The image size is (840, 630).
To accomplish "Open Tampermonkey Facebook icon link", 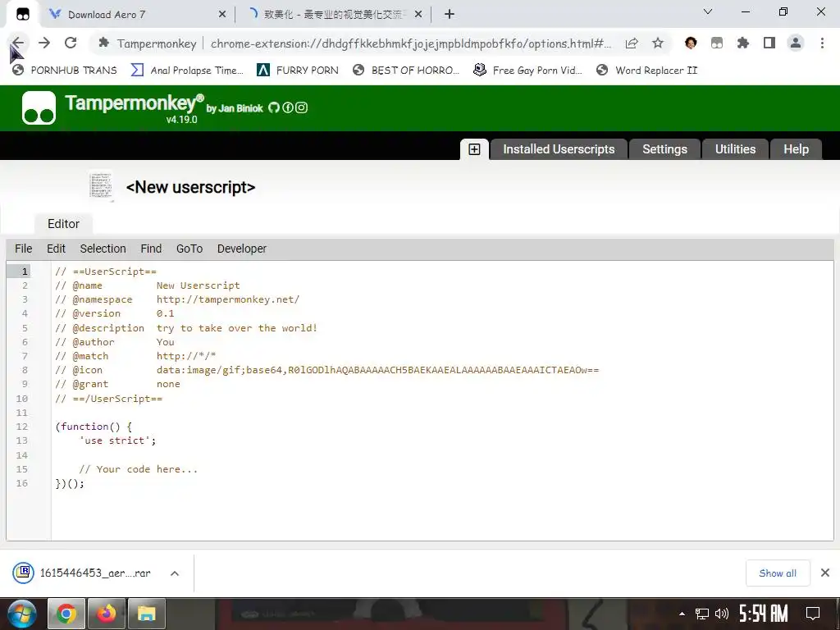I will tap(288, 107).
